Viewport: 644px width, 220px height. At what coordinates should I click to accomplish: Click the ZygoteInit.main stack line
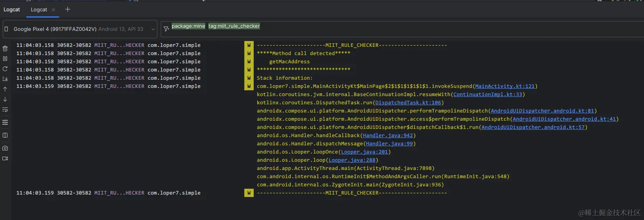click(x=350, y=184)
